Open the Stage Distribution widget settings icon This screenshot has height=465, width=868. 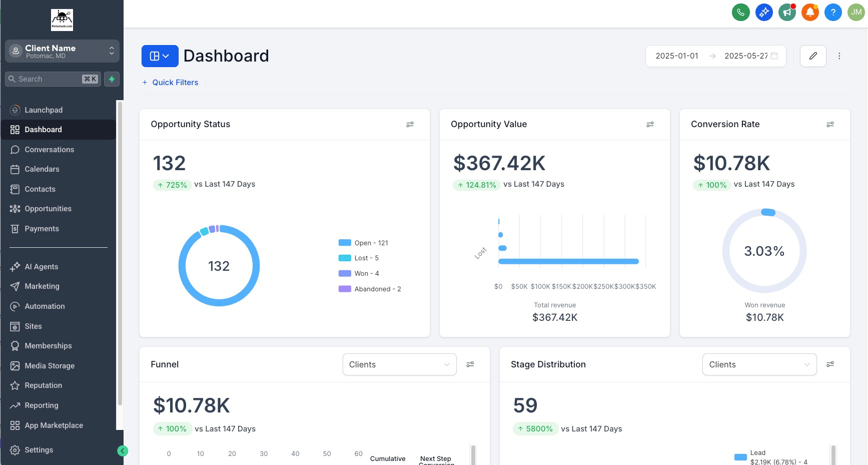pos(830,364)
